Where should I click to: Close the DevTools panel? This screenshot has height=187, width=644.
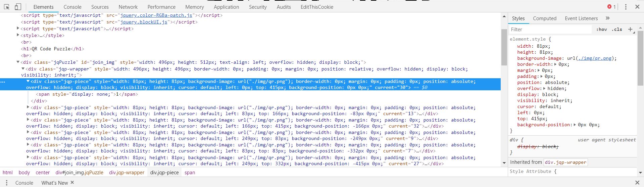coord(637,7)
